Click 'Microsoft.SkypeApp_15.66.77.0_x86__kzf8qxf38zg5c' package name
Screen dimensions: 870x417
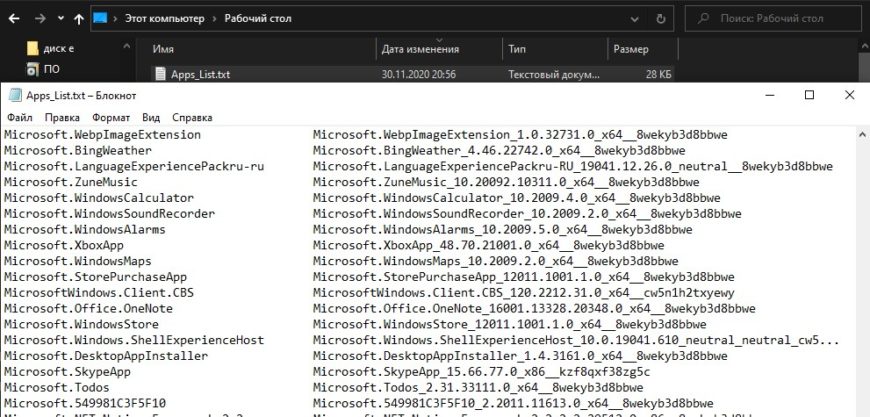[x=482, y=372]
